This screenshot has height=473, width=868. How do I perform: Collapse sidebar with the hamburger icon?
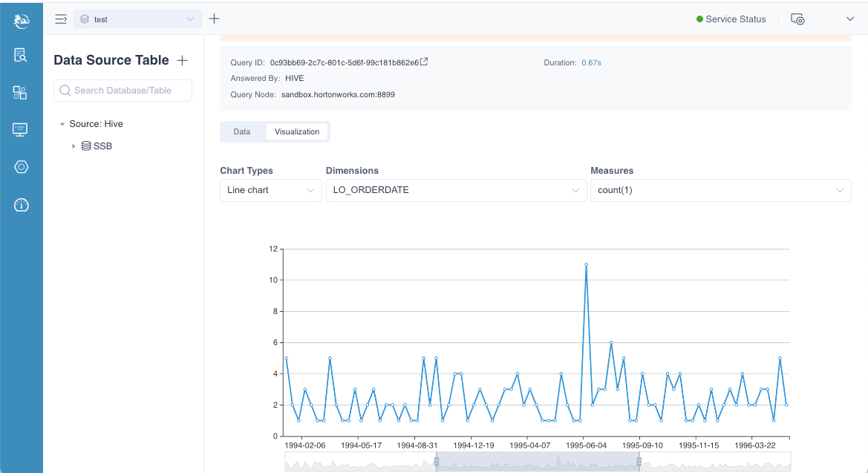coord(61,19)
